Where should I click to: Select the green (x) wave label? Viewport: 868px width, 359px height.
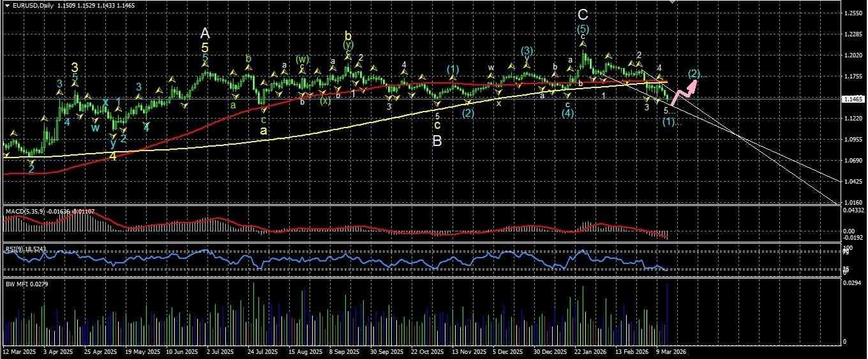pos(325,101)
